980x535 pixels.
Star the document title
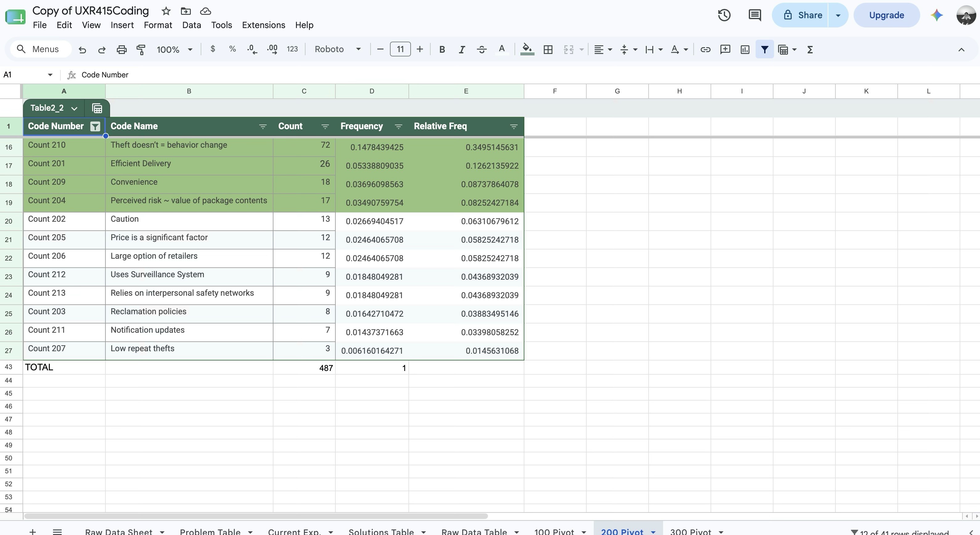166,11
